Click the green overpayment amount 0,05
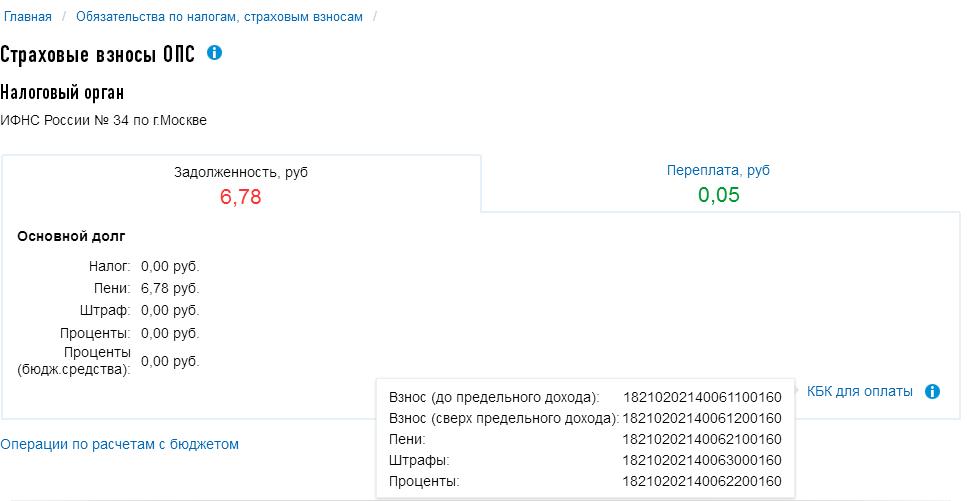Screen dimensions: 967x501 point(718,195)
